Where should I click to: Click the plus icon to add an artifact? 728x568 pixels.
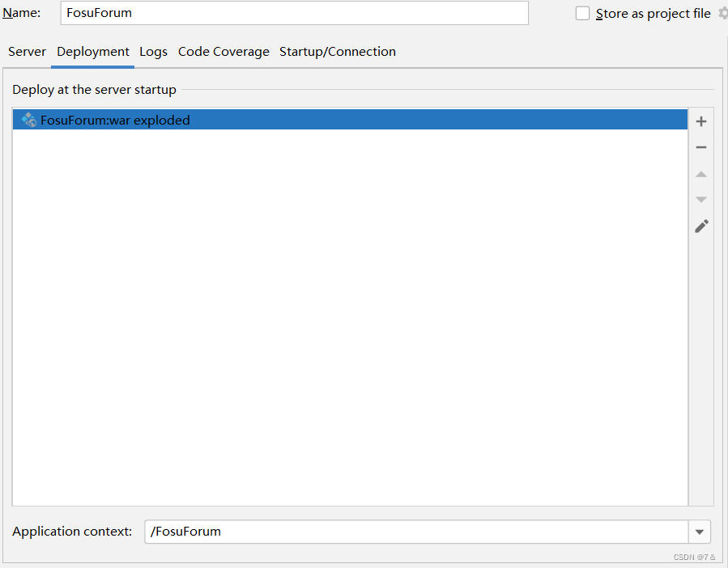(701, 121)
